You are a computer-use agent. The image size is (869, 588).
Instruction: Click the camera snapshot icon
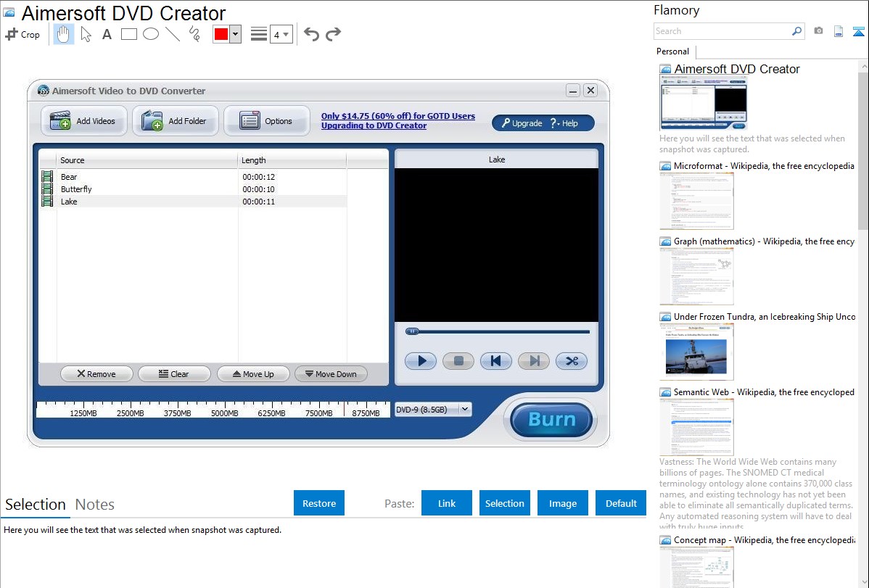click(818, 31)
